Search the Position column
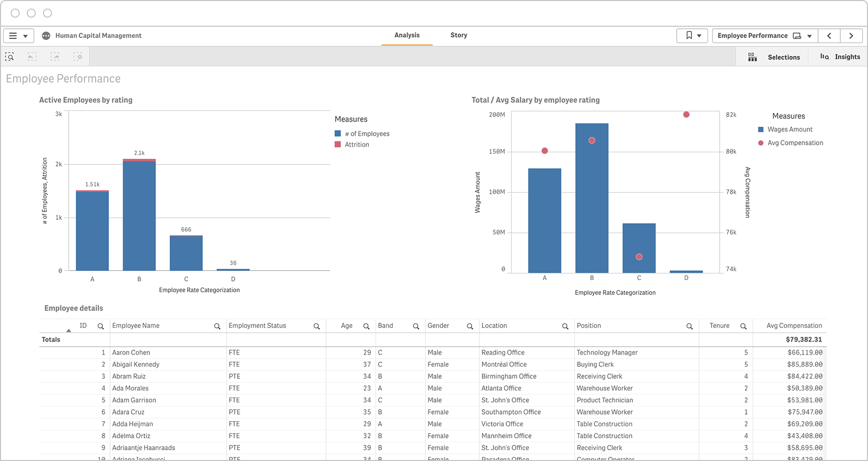 coord(689,326)
